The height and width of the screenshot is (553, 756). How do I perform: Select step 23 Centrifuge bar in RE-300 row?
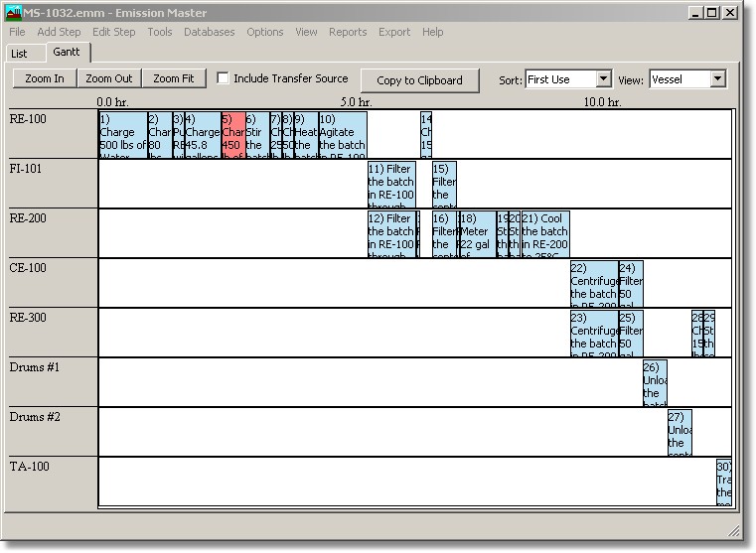[594, 334]
